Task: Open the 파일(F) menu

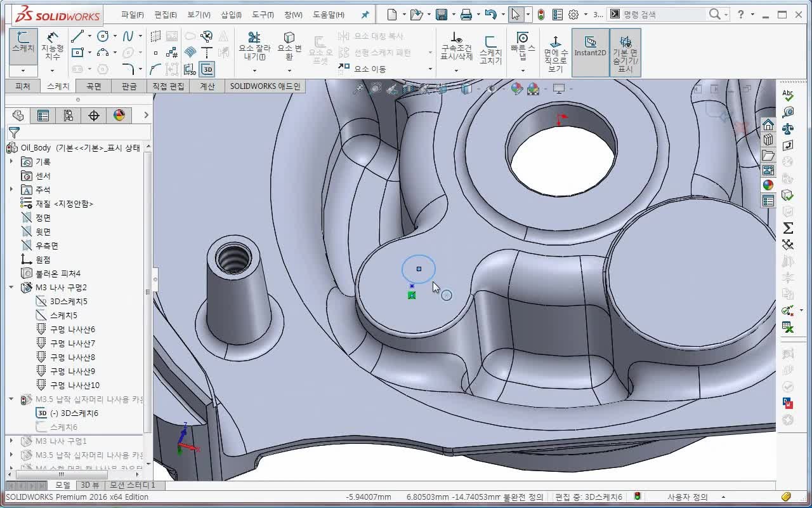Action: coord(132,15)
